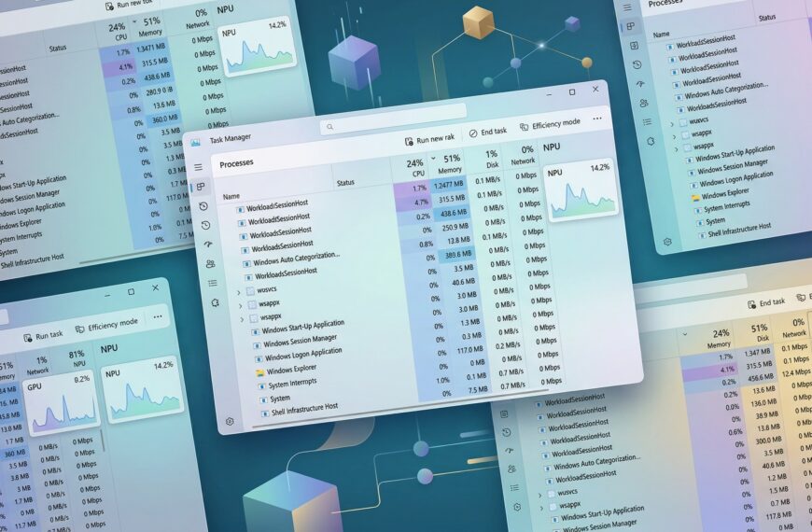Open the Services puzzle icon in center window

(215, 302)
